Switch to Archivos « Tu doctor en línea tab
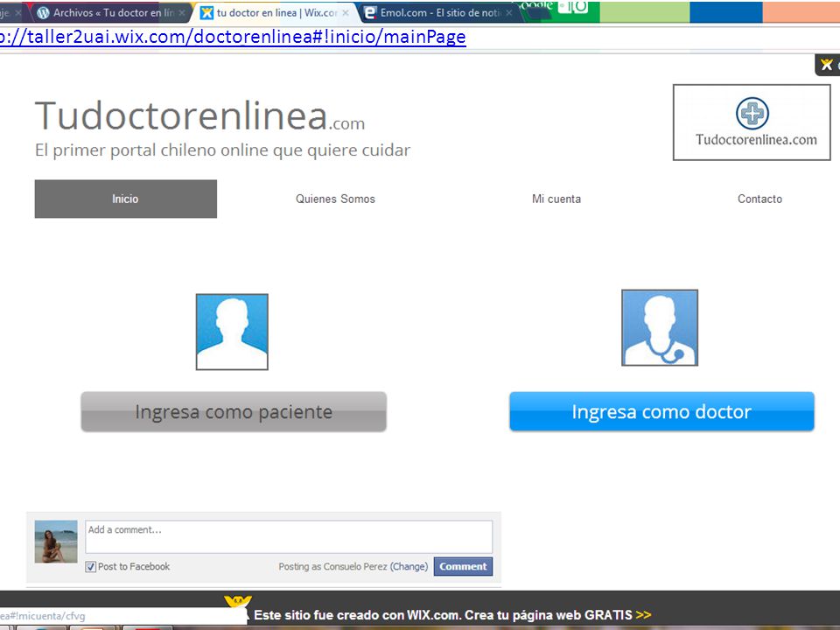The height and width of the screenshot is (630, 840). pyautogui.click(x=110, y=12)
